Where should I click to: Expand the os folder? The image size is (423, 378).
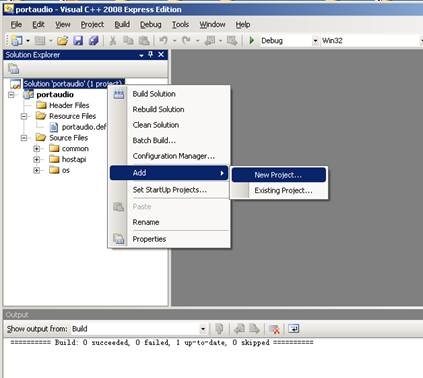(x=37, y=170)
